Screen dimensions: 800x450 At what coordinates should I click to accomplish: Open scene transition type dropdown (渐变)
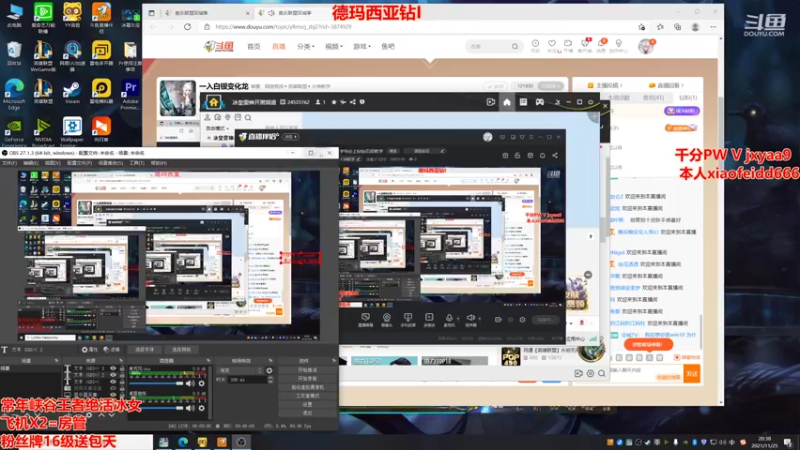(x=240, y=370)
